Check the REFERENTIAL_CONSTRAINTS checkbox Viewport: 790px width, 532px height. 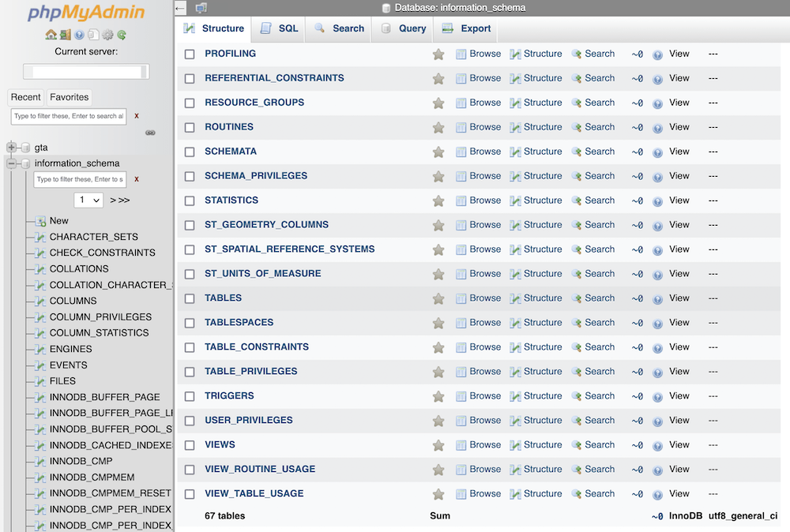[190, 78]
